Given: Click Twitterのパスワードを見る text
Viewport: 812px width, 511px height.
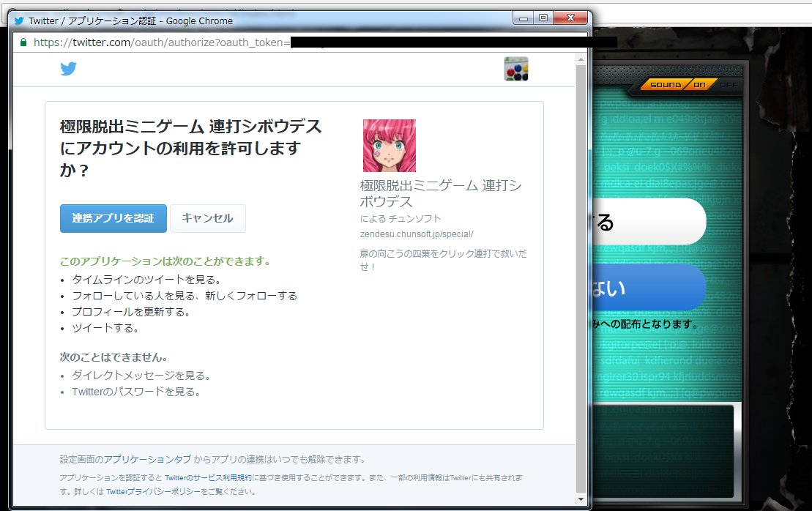Looking at the screenshot, I should [x=136, y=392].
